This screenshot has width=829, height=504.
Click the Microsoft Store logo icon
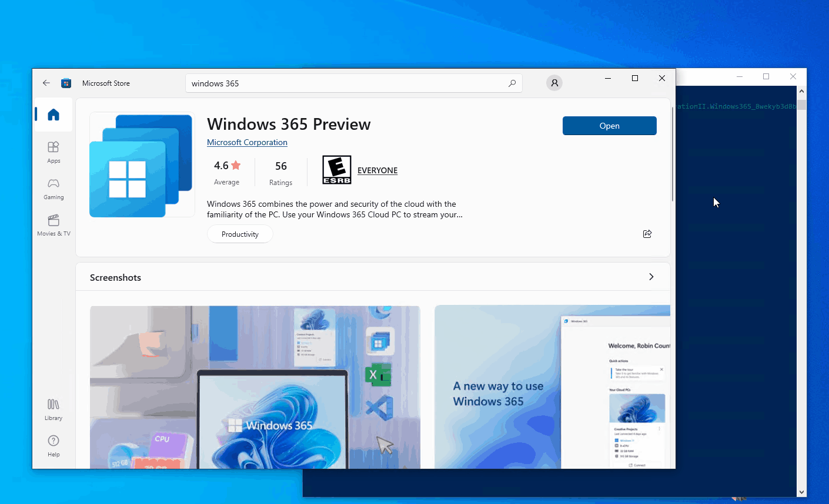66,83
